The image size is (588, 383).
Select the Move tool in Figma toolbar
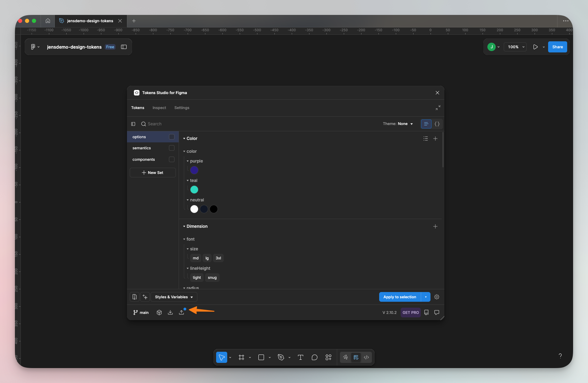(x=222, y=357)
